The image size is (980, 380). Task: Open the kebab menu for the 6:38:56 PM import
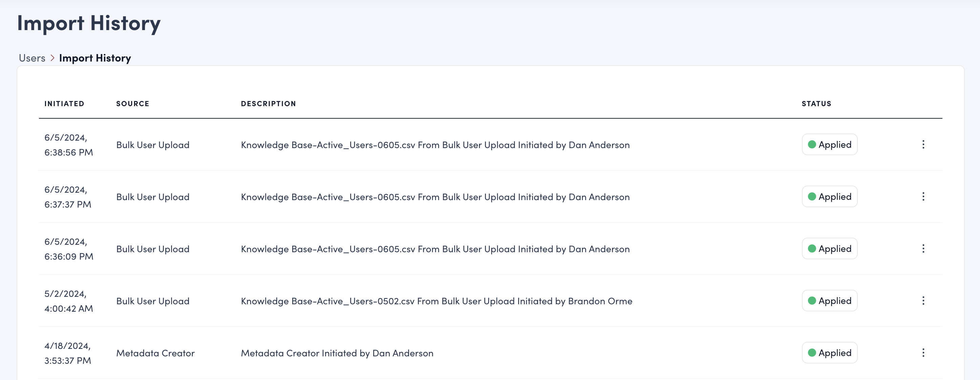(x=924, y=144)
